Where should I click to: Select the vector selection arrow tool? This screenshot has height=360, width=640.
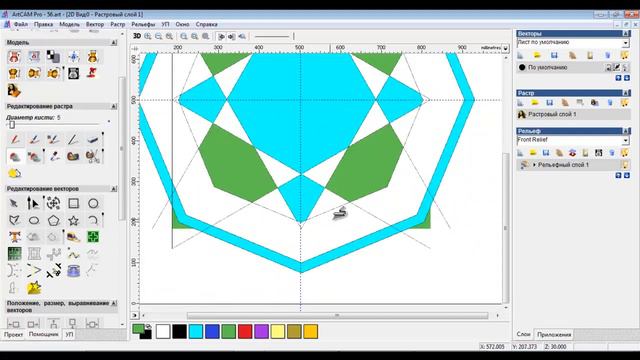coord(14,203)
